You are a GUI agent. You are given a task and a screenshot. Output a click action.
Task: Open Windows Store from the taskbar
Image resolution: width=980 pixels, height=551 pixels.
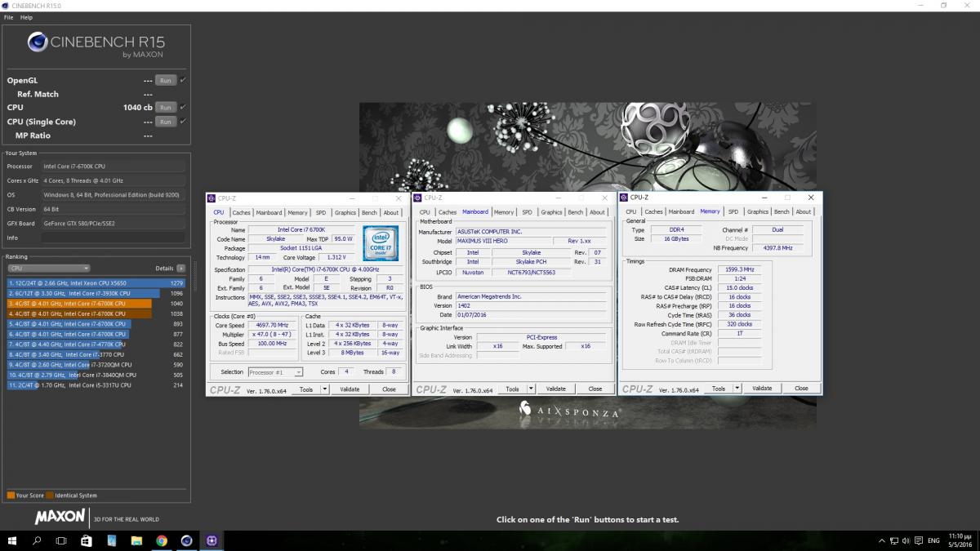[87, 540]
